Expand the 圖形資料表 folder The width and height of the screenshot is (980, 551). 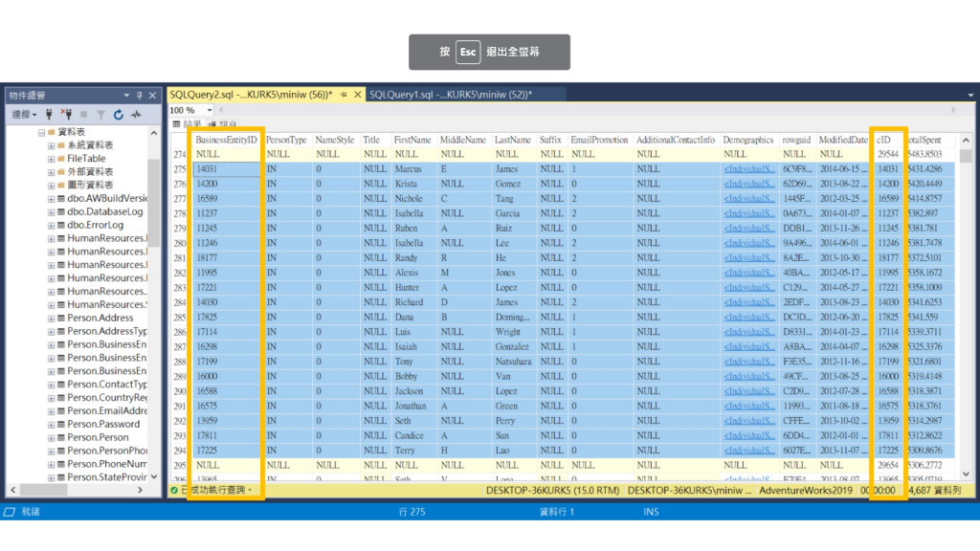click(x=52, y=186)
